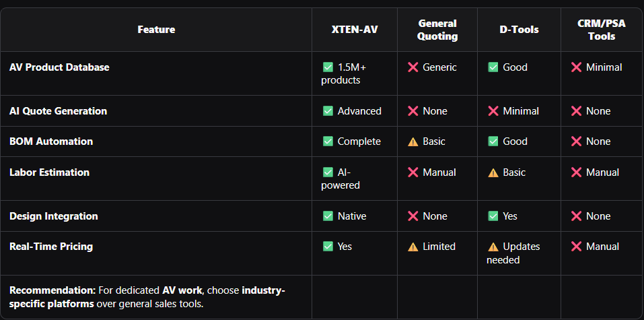
Task: Click the green checkmark in D-Tools Design Integration cell
Action: (493, 216)
